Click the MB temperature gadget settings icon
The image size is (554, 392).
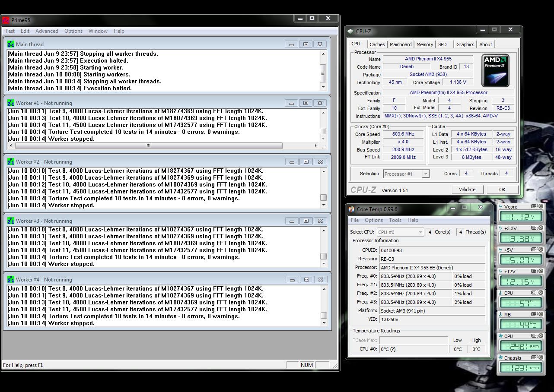coord(534,314)
